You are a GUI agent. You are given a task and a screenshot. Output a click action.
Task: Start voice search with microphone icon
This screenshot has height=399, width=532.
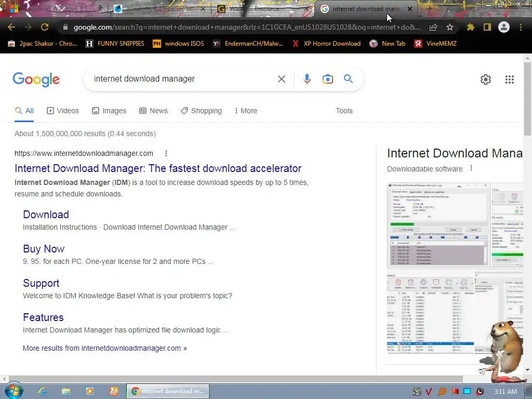(x=307, y=79)
